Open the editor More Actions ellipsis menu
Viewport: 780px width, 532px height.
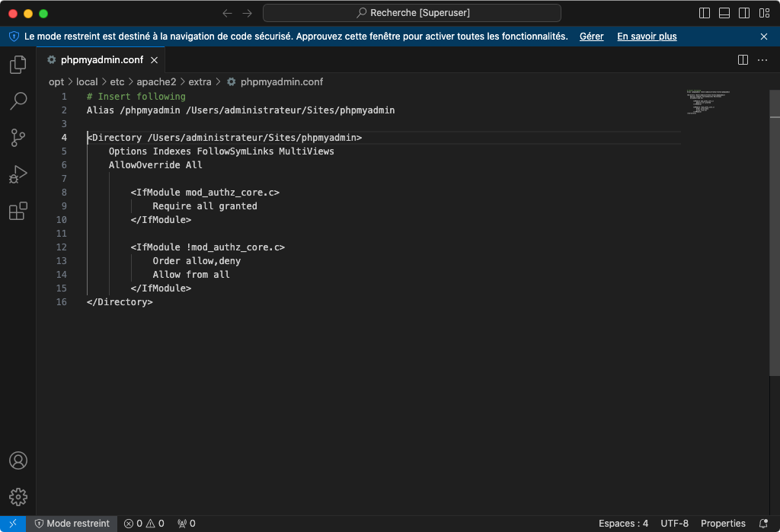pos(762,60)
